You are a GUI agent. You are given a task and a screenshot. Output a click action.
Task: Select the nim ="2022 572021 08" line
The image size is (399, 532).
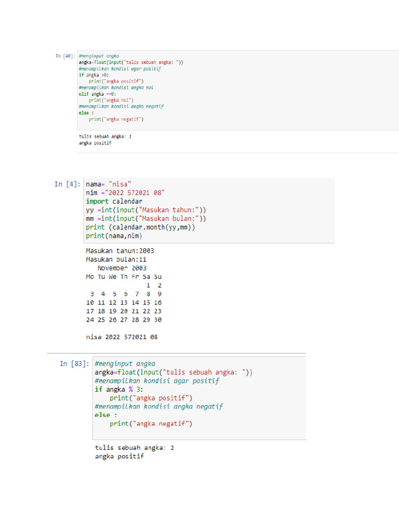[125, 193]
